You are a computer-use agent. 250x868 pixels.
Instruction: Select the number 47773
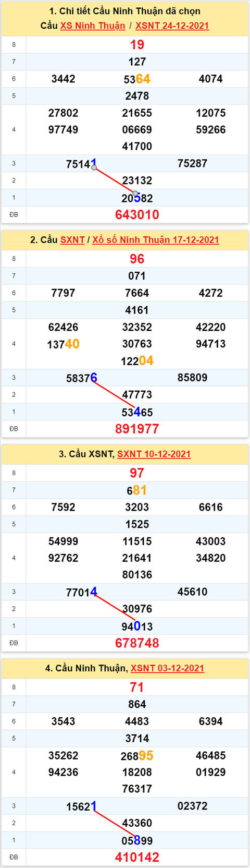pyautogui.click(x=137, y=395)
